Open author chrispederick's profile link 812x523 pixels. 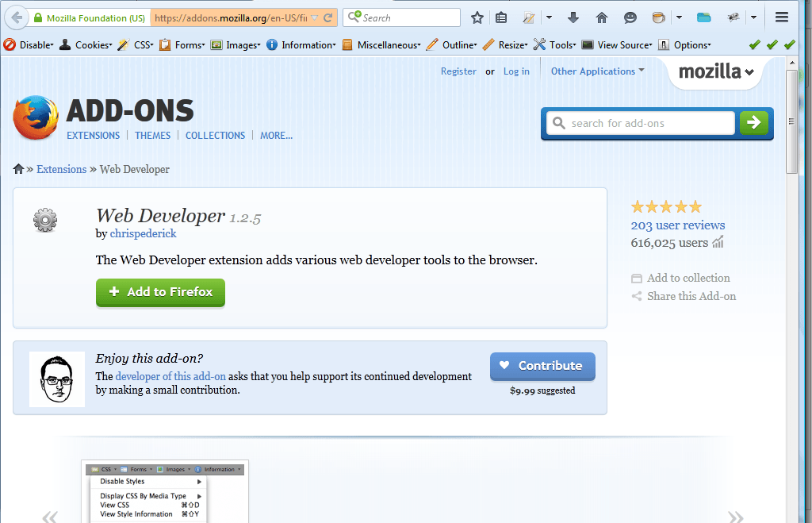tap(143, 233)
